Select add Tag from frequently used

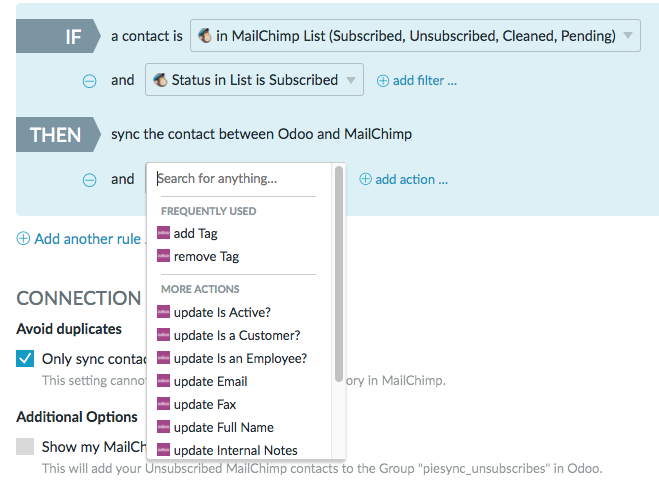click(x=195, y=233)
